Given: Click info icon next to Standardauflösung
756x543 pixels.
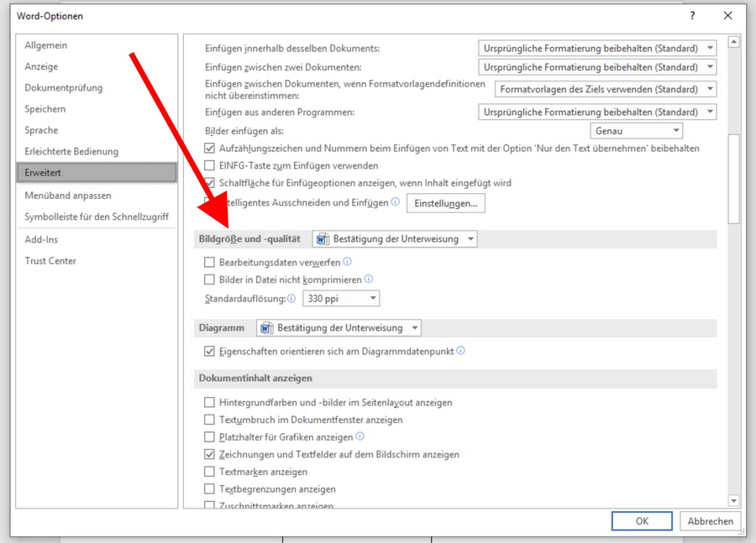Looking at the screenshot, I should (x=291, y=298).
